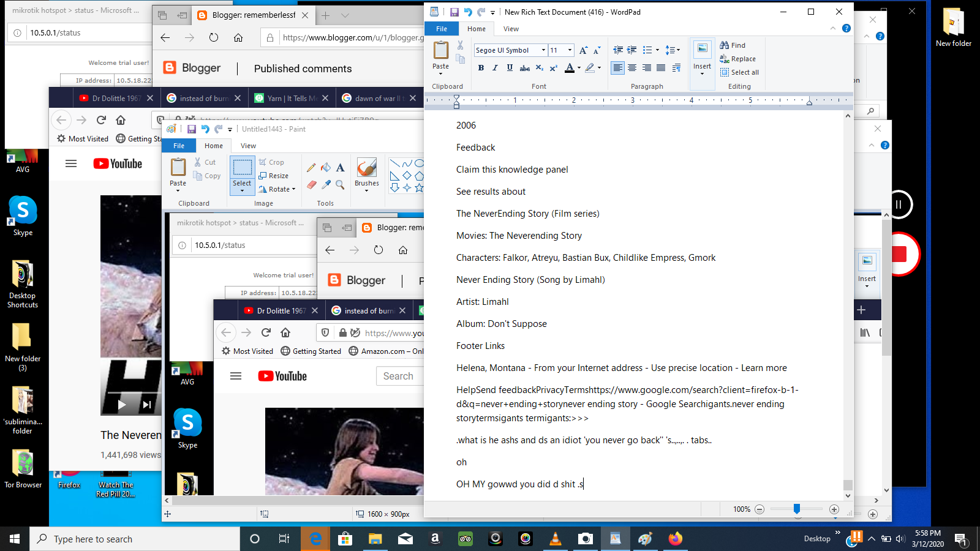Toggle subscript formatting in WordPad
The image size is (980, 551).
click(539, 68)
